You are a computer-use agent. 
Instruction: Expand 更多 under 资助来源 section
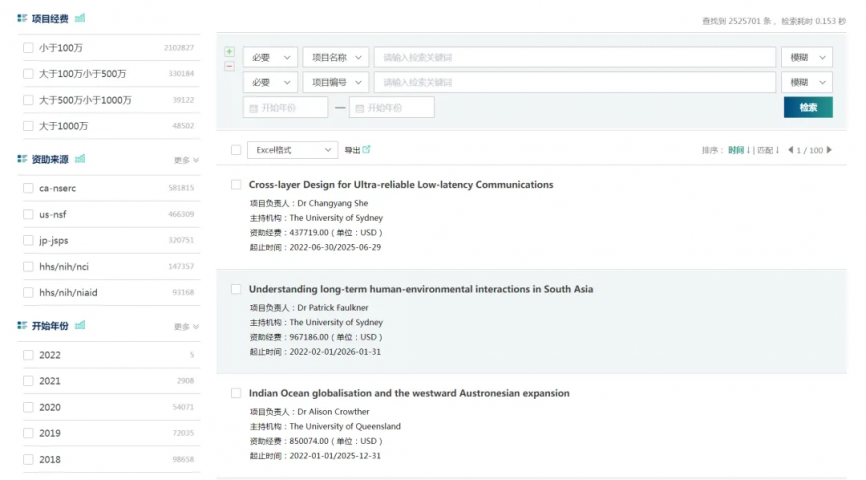[186, 160]
